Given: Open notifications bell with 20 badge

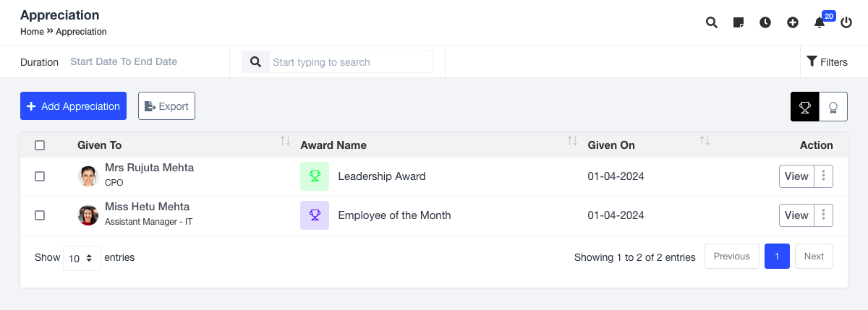Looking at the screenshot, I should pyautogui.click(x=820, y=22).
